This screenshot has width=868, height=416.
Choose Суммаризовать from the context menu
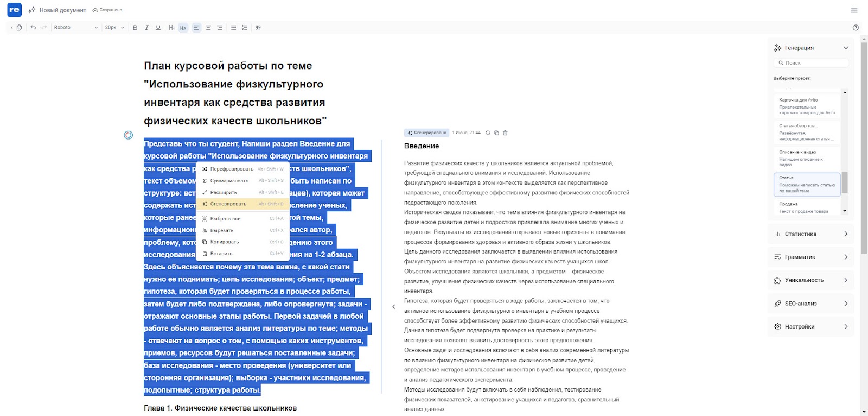pos(243,181)
